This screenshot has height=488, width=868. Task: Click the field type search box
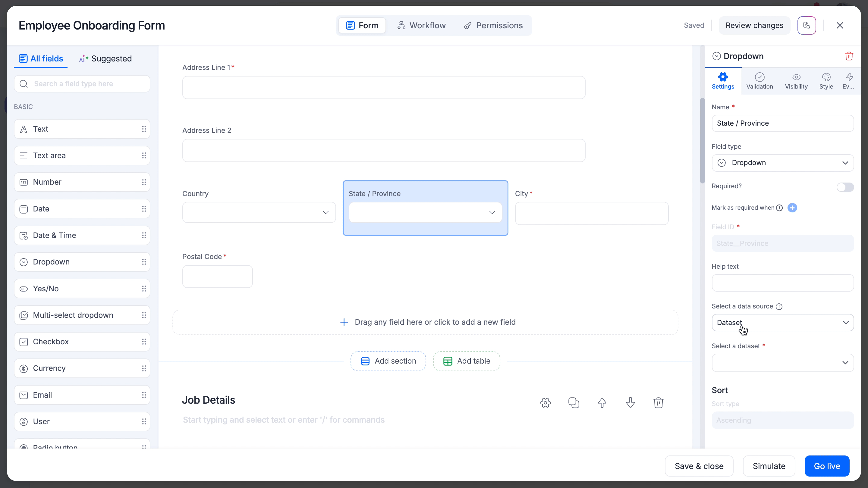coord(82,84)
